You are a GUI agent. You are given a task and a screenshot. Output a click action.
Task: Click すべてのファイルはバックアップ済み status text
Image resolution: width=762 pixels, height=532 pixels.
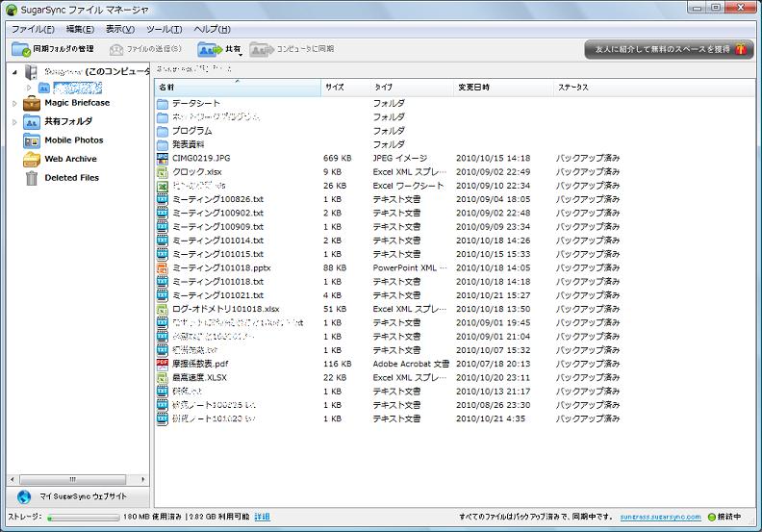click(536, 517)
